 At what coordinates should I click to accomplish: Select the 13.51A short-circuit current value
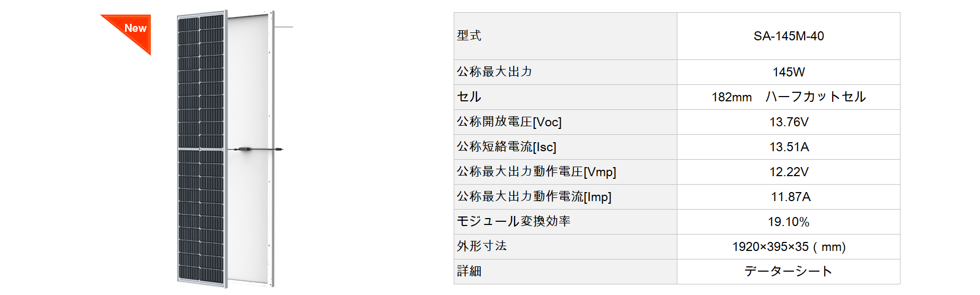pos(788,147)
